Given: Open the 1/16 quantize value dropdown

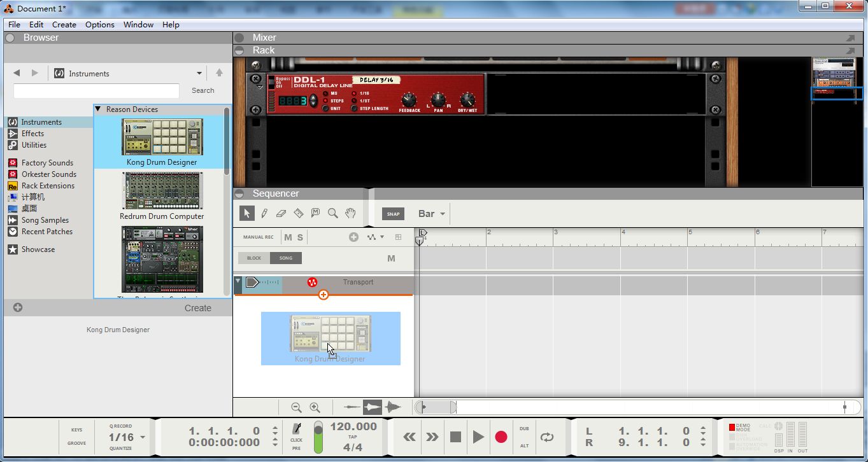Looking at the screenshot, I should (x=127, y=437).
